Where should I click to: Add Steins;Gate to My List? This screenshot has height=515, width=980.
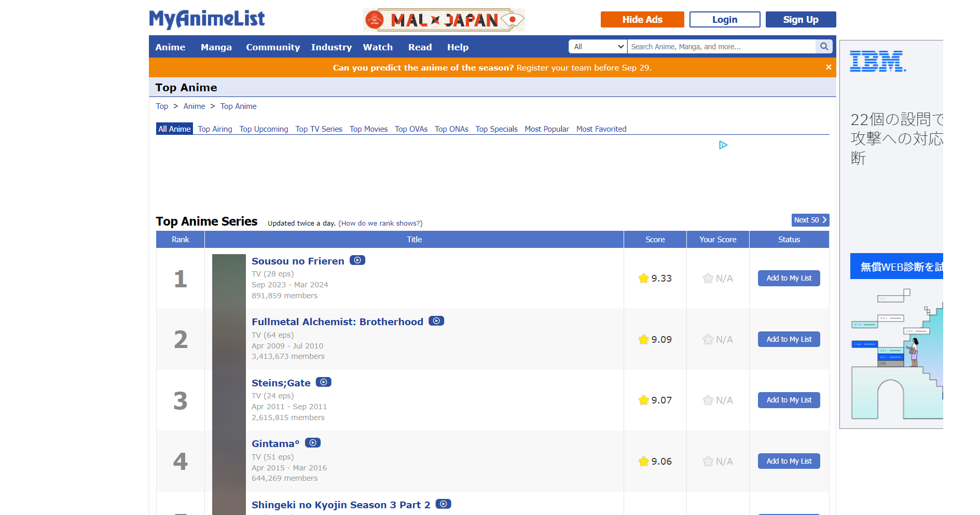coord(789,400)
